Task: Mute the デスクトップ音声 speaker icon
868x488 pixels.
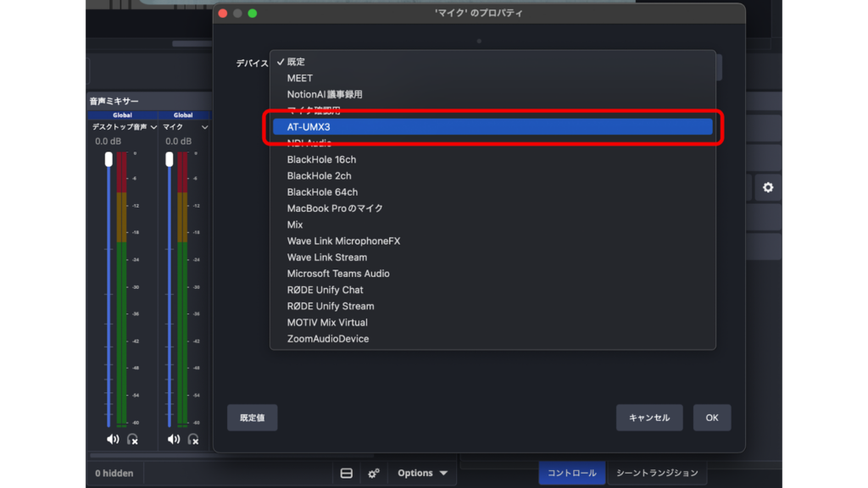Action: click(x=113, y=439)
